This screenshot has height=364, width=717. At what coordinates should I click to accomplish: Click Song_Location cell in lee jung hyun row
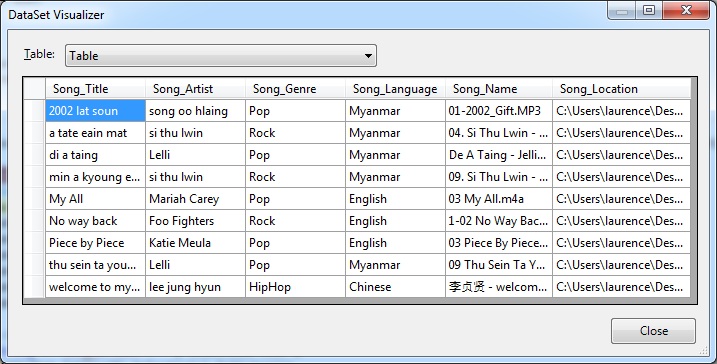point(621,287)
